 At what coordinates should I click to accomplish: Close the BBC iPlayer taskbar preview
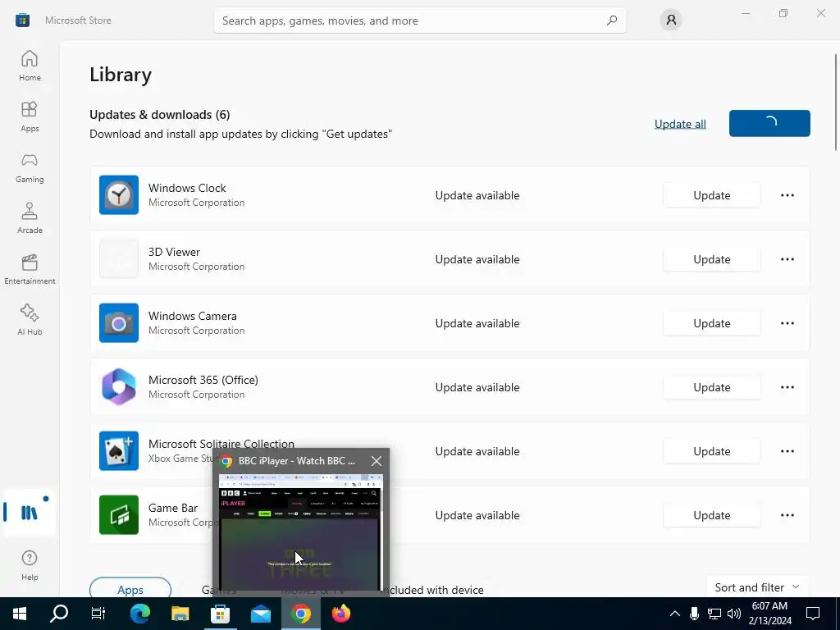(x=377, y=461)
